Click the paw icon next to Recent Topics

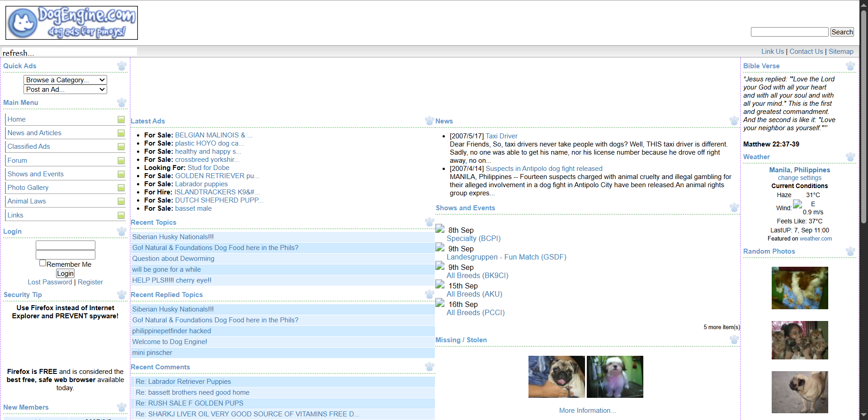pos(429,222)
